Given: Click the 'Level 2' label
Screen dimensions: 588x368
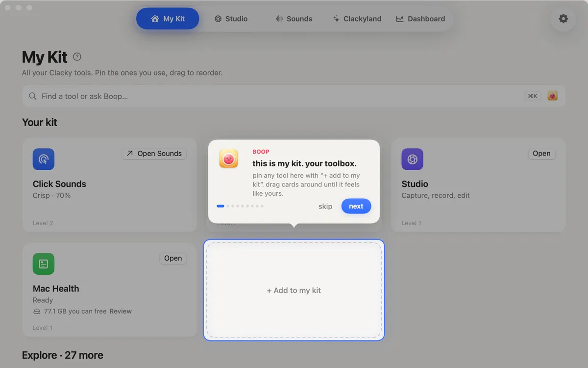Looking at the screenshot, I should coord(43,223).
